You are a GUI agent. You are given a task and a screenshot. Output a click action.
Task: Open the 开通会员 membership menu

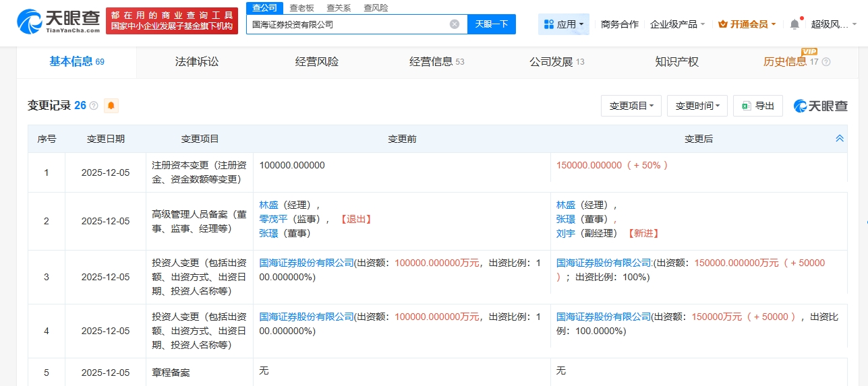click(x=747, y=24)
